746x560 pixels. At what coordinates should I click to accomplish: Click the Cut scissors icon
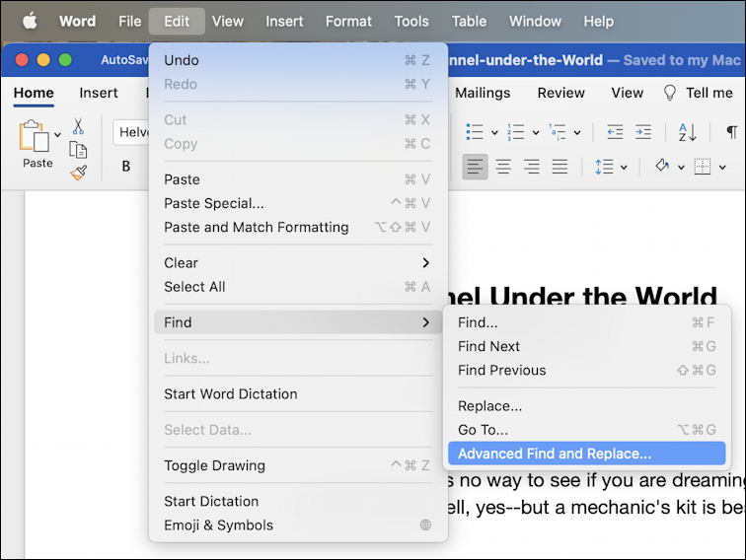pos(78,127)
